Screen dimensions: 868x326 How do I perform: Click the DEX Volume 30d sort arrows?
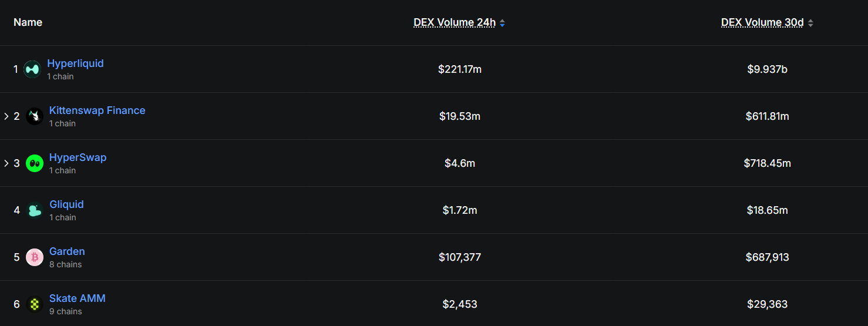pos(810,23)
